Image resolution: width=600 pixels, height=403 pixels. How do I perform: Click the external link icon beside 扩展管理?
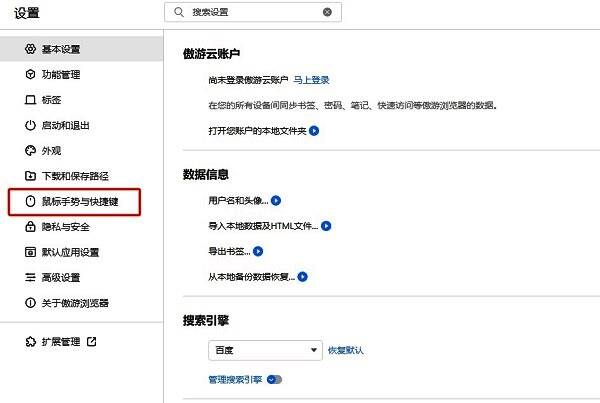click(91, 341)
